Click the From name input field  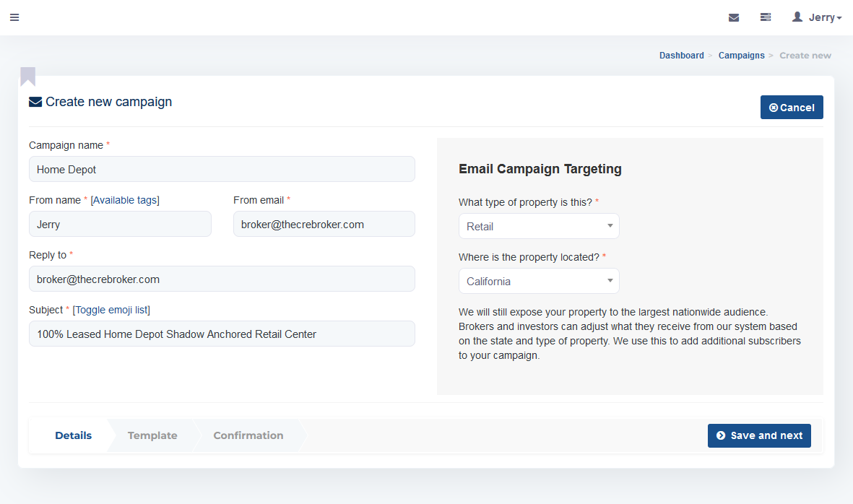[x=120, y=224]
